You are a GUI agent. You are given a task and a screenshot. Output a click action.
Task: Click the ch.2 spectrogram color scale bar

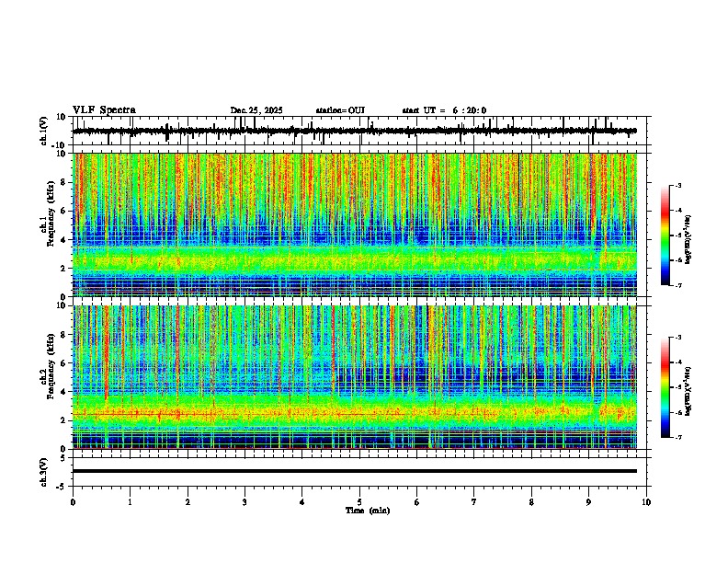[665, 387]
